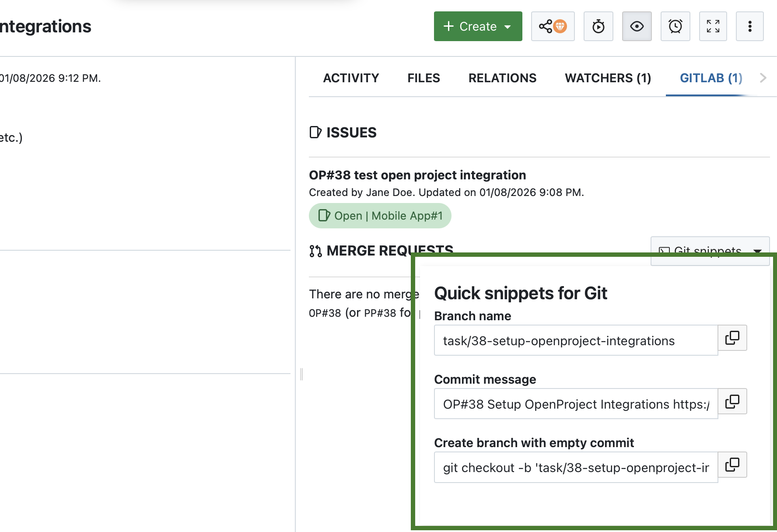
Task: Copy the create branch command snippet
Action: [732, 465]
